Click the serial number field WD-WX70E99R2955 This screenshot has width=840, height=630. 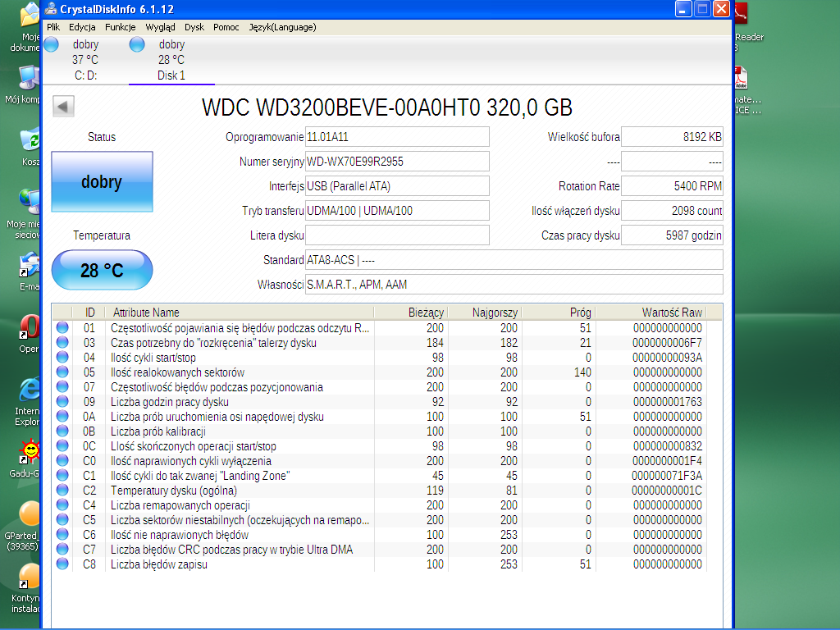397,162
